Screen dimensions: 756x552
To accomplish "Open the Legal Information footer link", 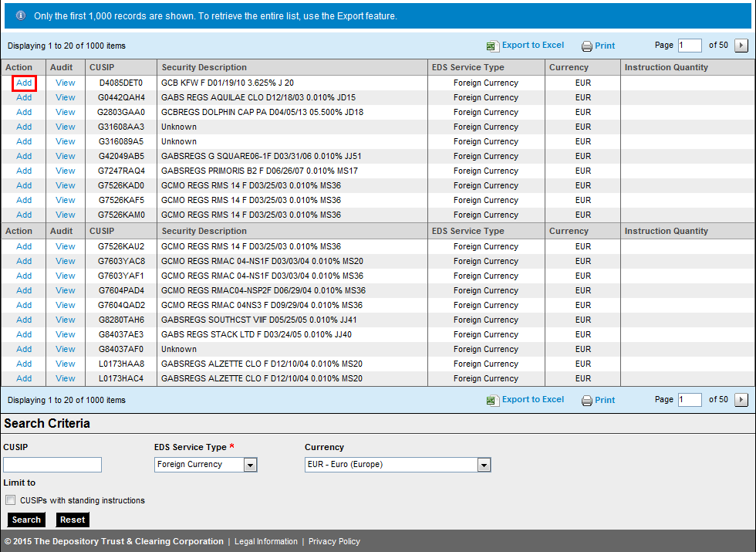I will pos(265,542).
